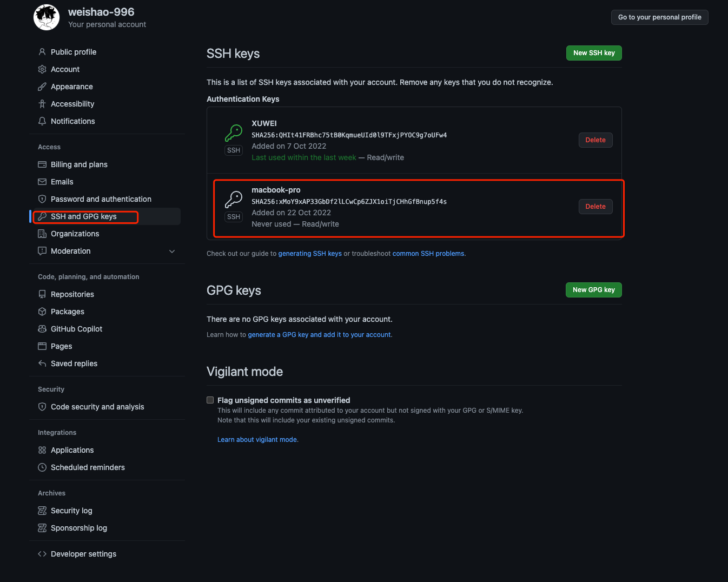Open Password and authentication settings

(x=101, y=199)
